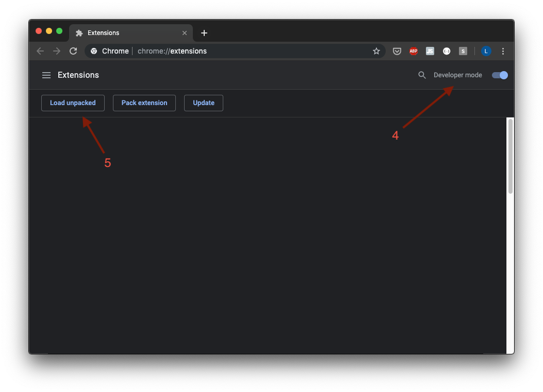Reload the page with the refresh icon

click(73, 51)
